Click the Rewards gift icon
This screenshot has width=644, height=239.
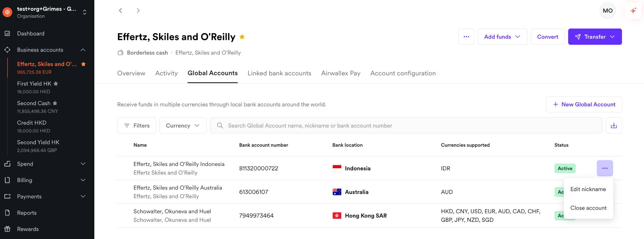tap(8, 229)
